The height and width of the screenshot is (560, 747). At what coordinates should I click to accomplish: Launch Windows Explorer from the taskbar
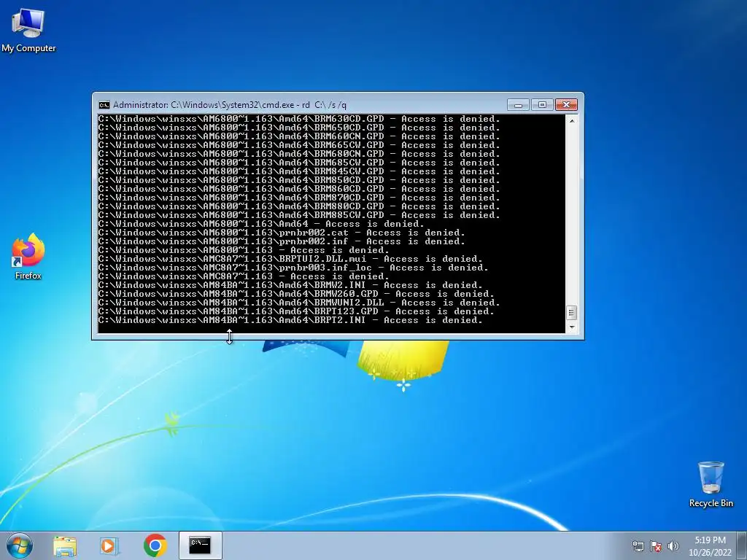pyautogui.click(x=65, y=545)
